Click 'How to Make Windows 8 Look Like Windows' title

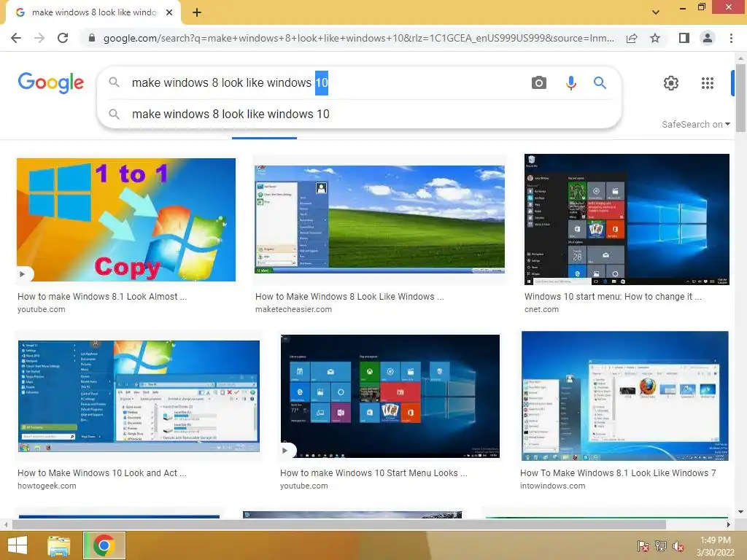(x=349, y=297)
